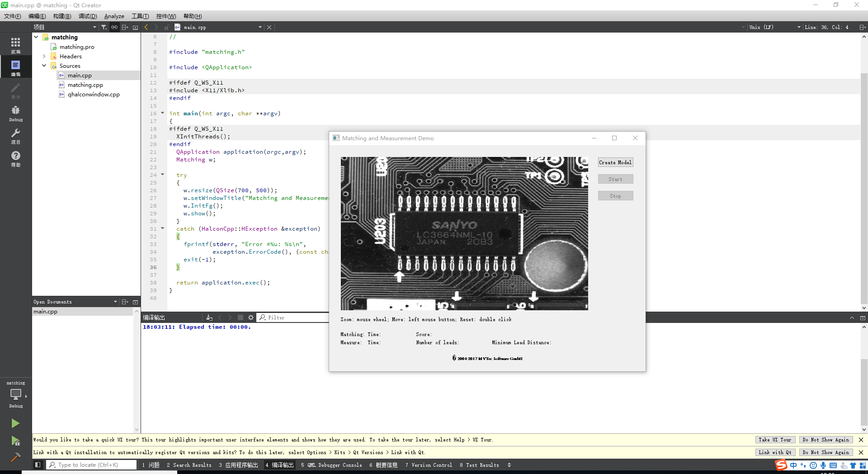868x474 pixels.
Task: Open compile output settings gear icon
Action: click(x=251, y=318)
